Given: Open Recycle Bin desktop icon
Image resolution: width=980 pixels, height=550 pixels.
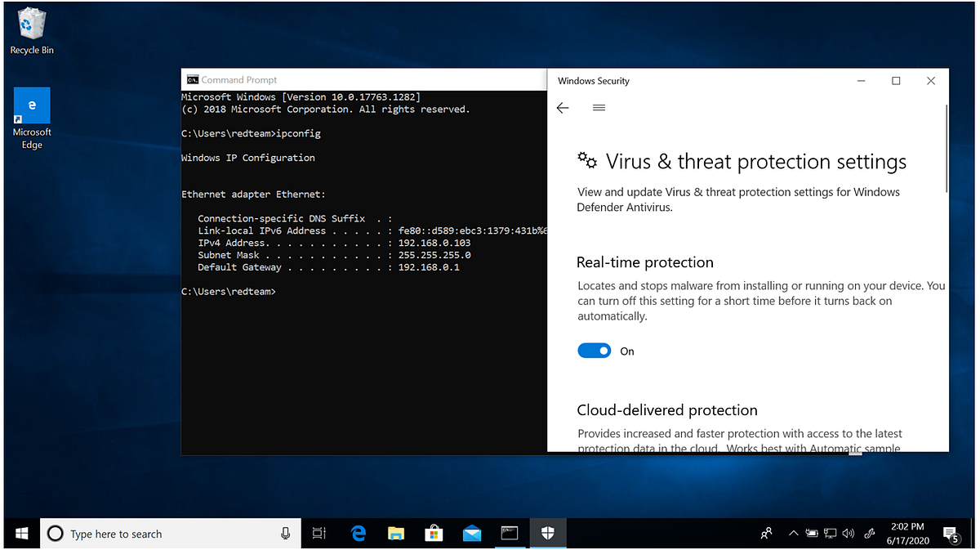Looking at the screenshot, I should pos(32,31).
